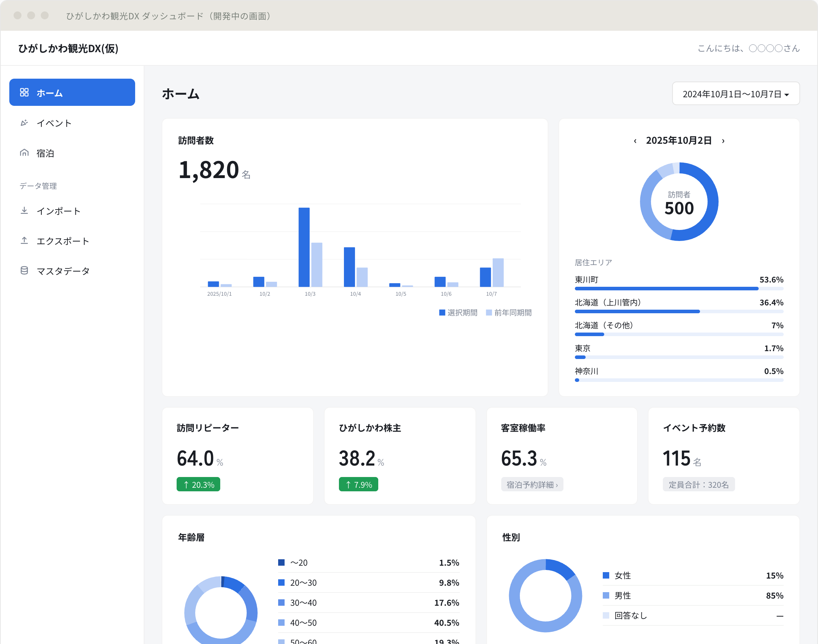
Task: Click the 38.2 shareholder percentage value
Action: coord(357,458)
